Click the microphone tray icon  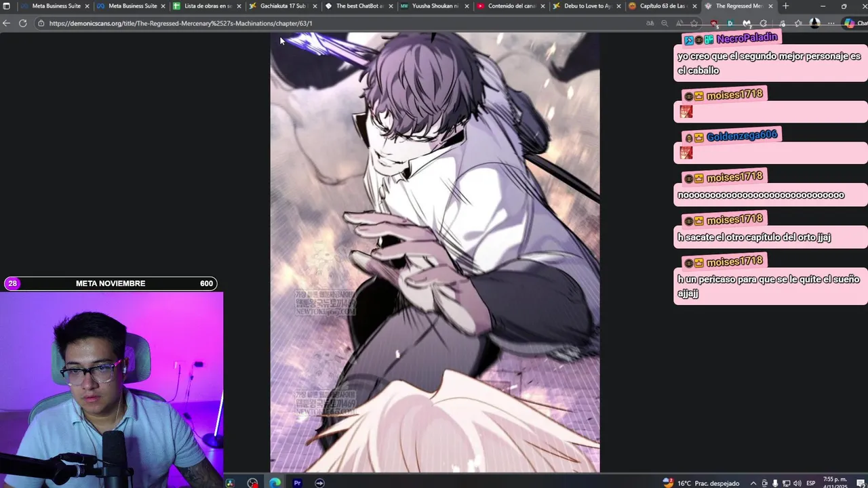775,483
